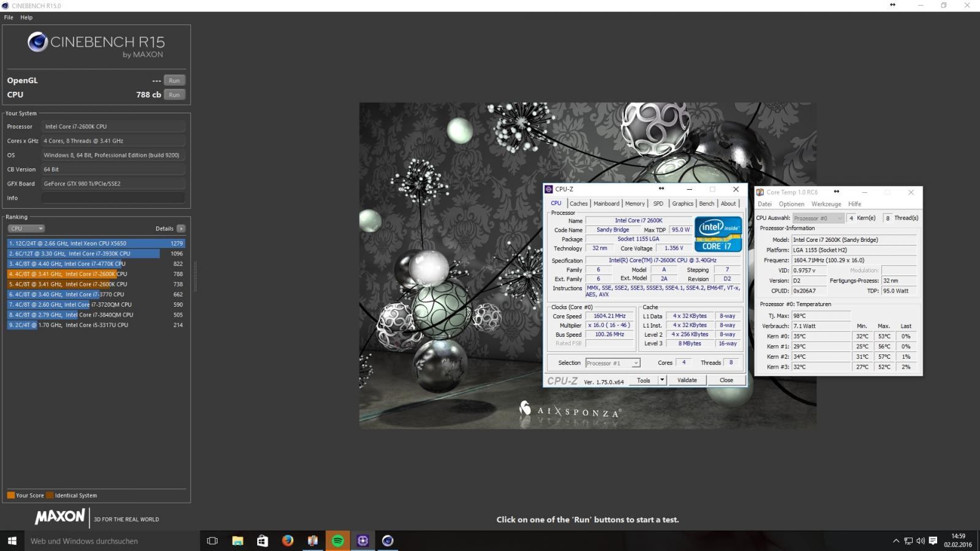
Task: Click the Core Voltage 1.356 V value
Action: 673,248
